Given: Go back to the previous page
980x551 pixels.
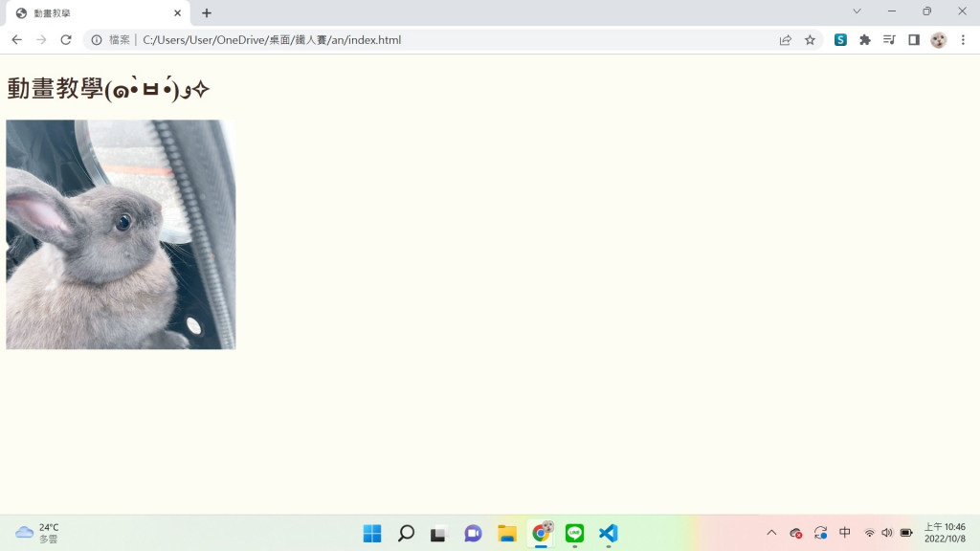Looking at the screenshot, I should pos(17,40).
